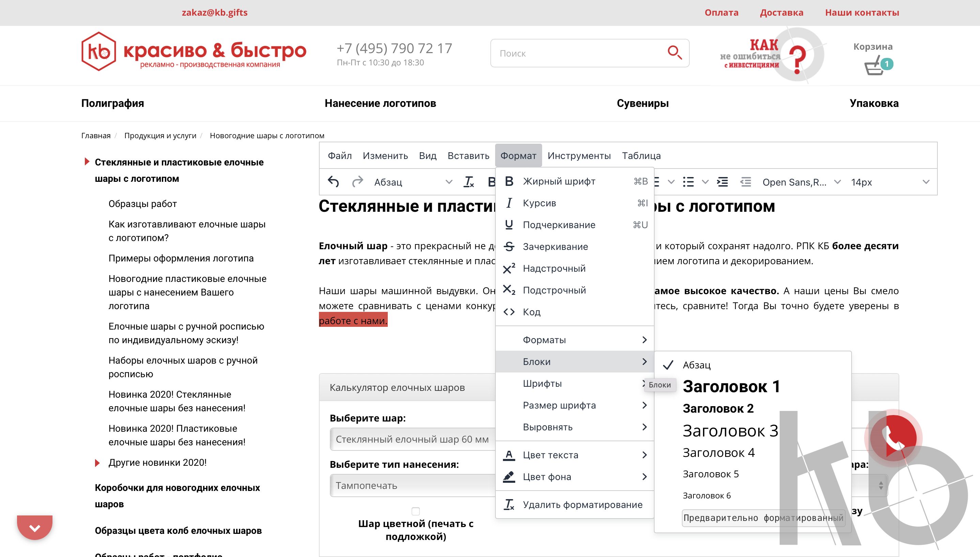The image size is (980, 557).
Task: Click the increase indent icon in the toolbar
Action: tap(723, 182)
